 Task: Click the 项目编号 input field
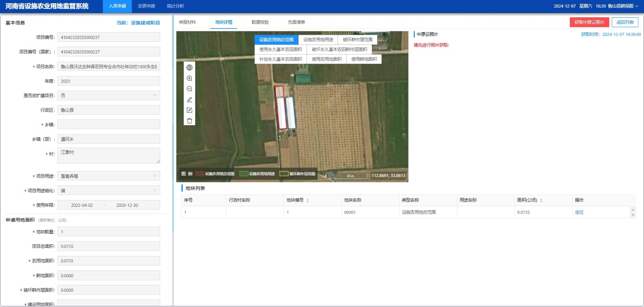pos(109,37)
